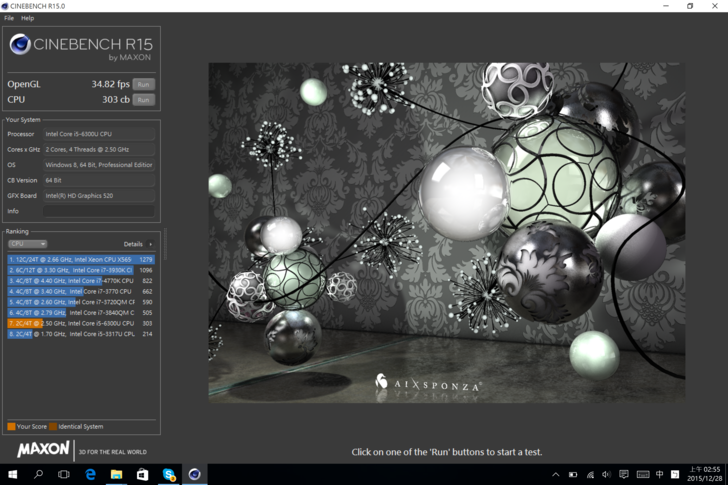
Task: Expand the ranking Details arrow
Action: coord(151,244)
